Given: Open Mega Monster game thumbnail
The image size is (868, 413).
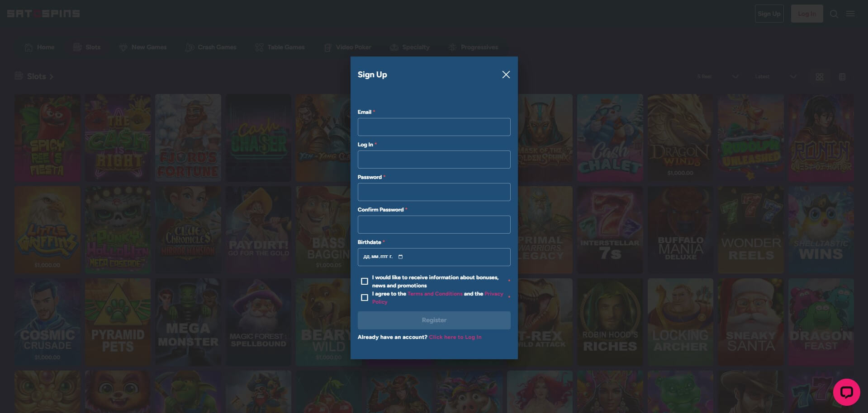Looking at the screenshot, I should [188, 322].
